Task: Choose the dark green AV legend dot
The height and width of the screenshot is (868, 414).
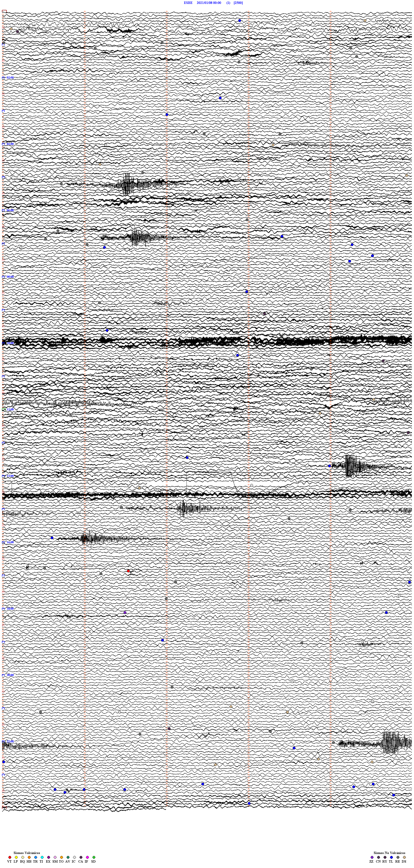Action: pos(68,857)
